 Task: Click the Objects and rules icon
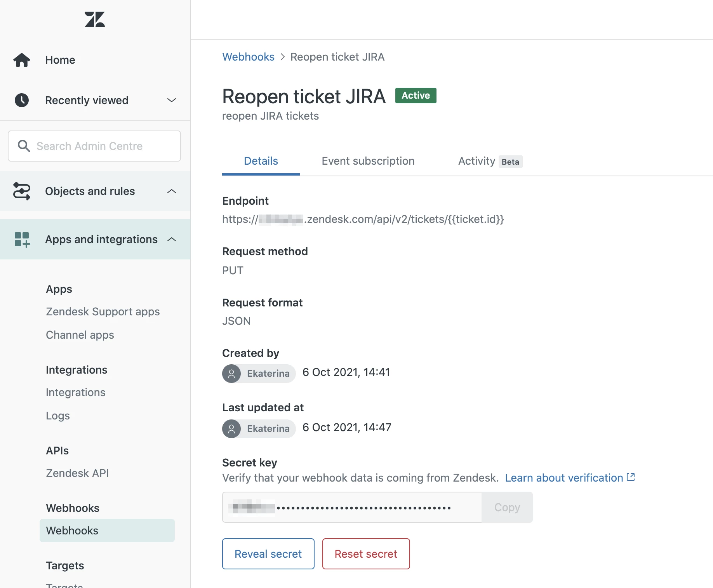coord(22,191)
